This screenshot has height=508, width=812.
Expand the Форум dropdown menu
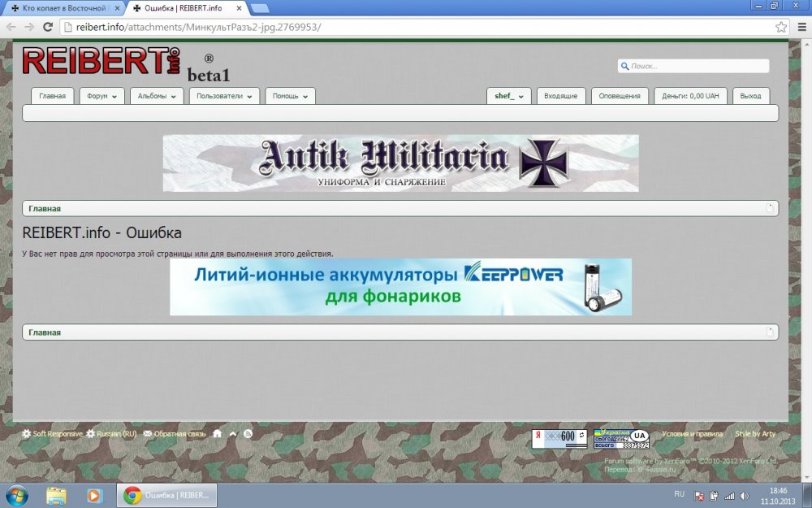(101, 96)
